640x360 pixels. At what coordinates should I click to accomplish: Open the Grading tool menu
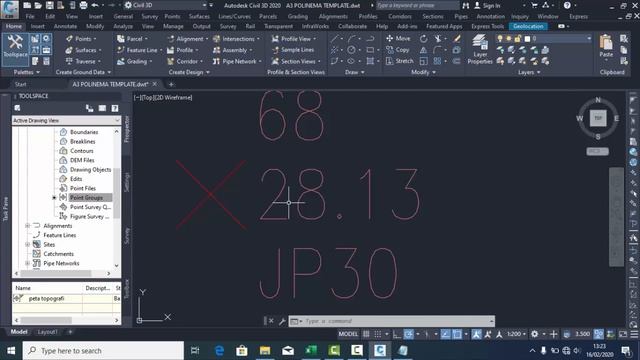click(135, 61)
